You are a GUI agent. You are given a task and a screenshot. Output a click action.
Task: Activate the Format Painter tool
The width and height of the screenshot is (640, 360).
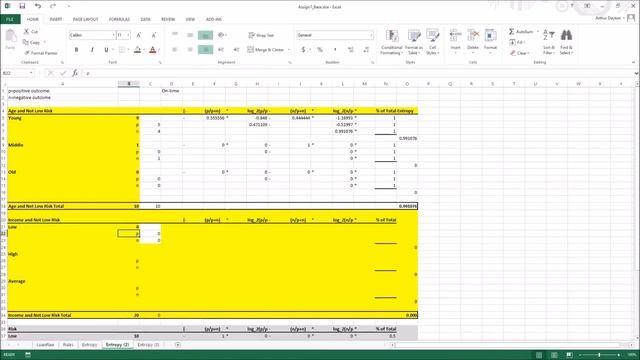click(x=41, y=53)
